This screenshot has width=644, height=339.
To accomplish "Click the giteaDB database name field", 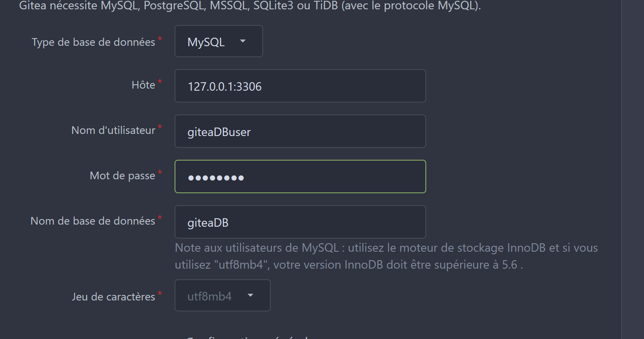I will point(300,222).
